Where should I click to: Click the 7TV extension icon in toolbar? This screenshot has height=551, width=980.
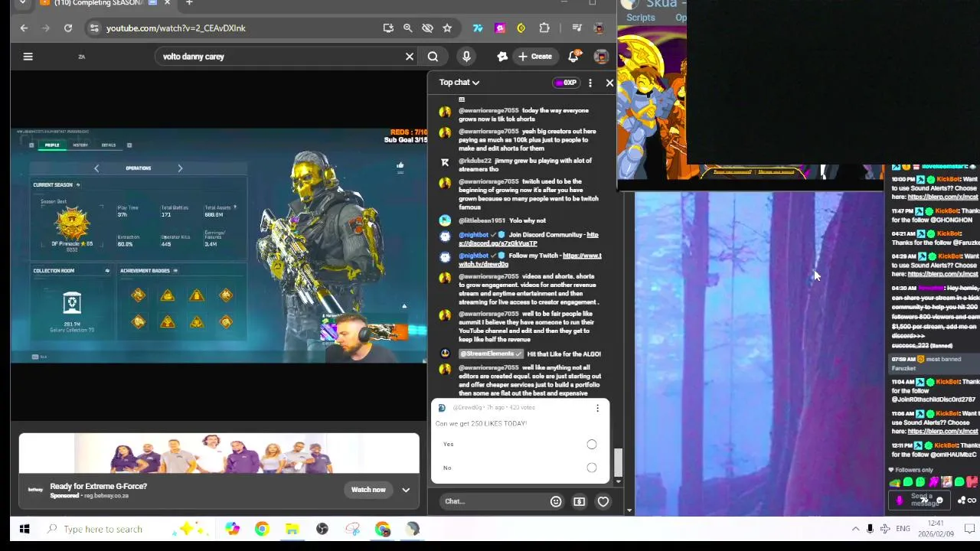478,28
